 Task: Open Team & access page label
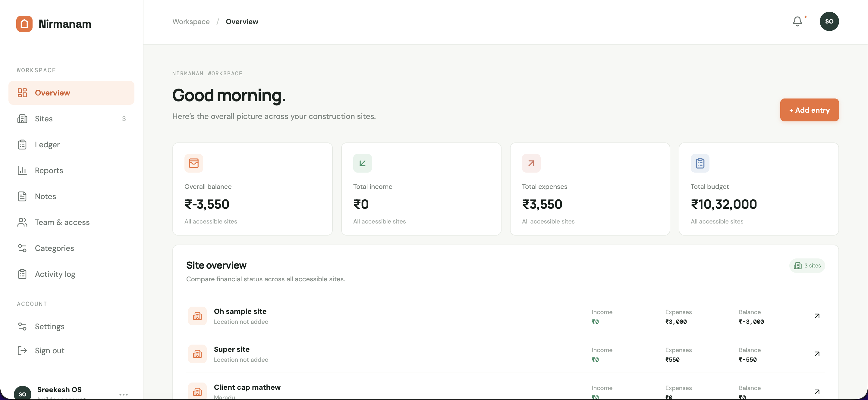pyautogui.click(x=62, y=222)
